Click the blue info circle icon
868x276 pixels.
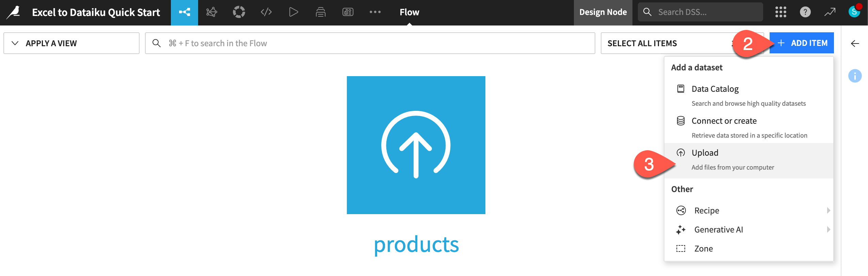[855, 76]
